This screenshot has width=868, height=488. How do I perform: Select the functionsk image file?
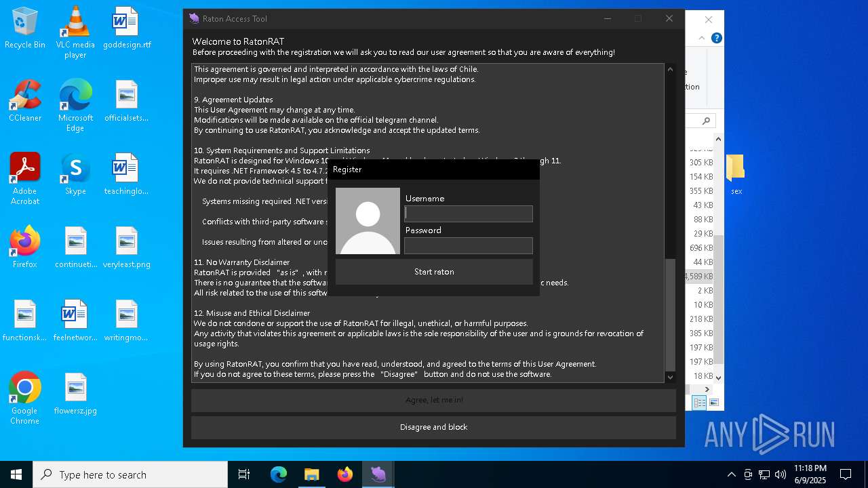pyautogui.click(x=25, y=321)
